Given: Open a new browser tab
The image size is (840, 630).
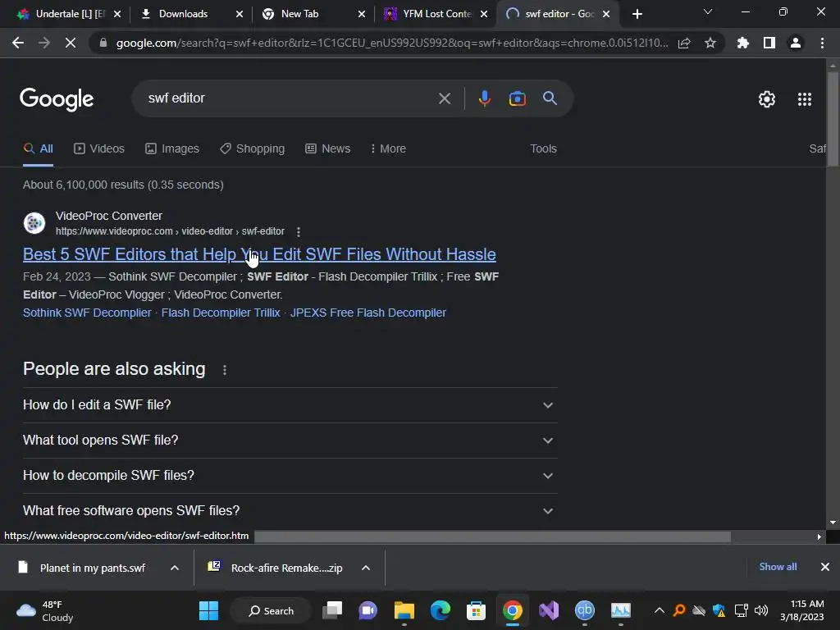Looking at the screenshot, I should click(x=637, y=14).
